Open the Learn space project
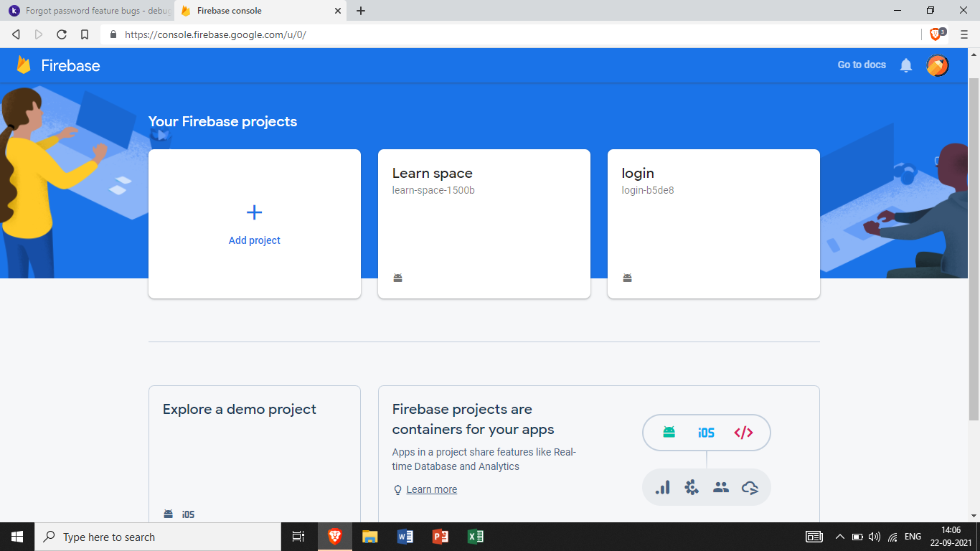The image size is (980, 551). pos(484,223)
